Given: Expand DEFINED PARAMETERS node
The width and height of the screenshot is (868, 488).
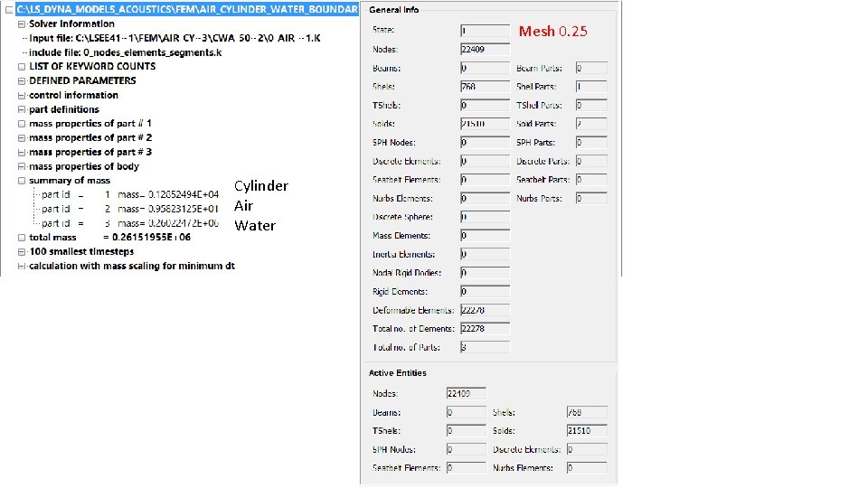Looking at the screenshot, I should pos(22,81).
